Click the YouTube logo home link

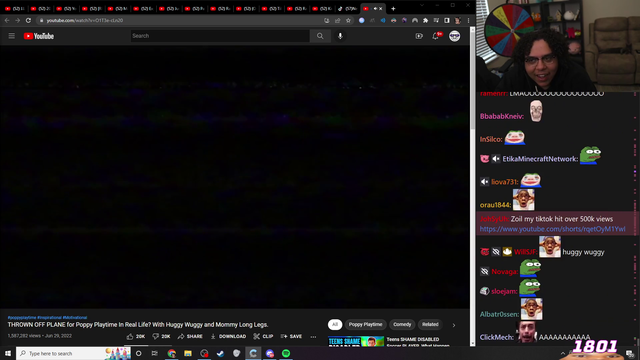39,36
